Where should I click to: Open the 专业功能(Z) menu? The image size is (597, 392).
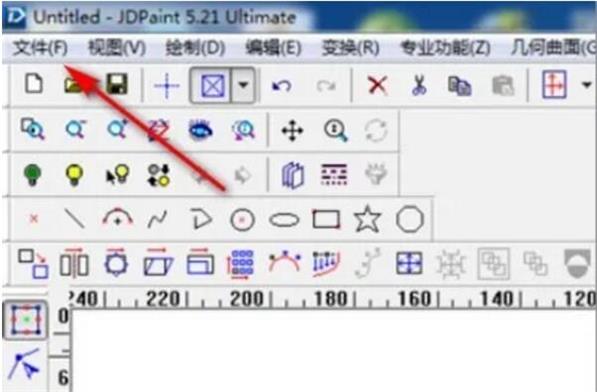(x=445, y=48)
